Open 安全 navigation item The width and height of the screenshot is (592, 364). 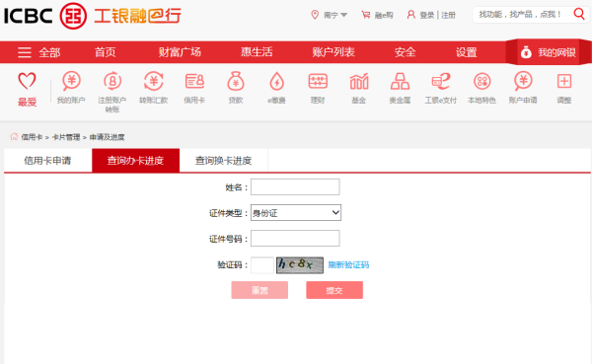click(406, 52)
